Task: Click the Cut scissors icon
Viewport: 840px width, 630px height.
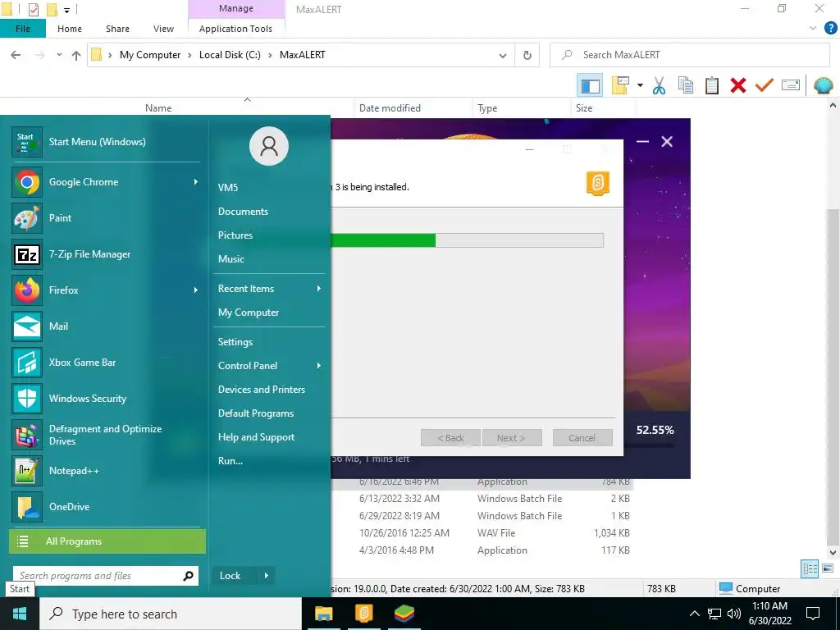Action: click(x=659, y=85)
